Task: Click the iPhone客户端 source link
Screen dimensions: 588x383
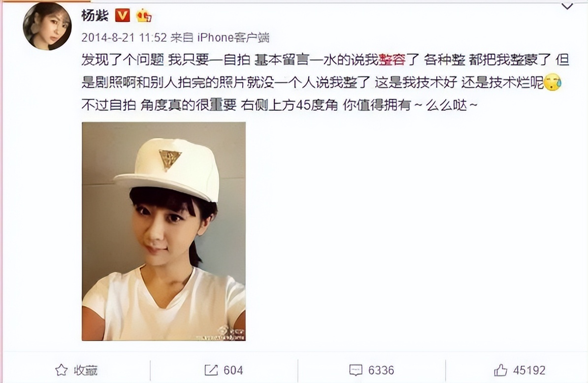Action: pos(233,37)
